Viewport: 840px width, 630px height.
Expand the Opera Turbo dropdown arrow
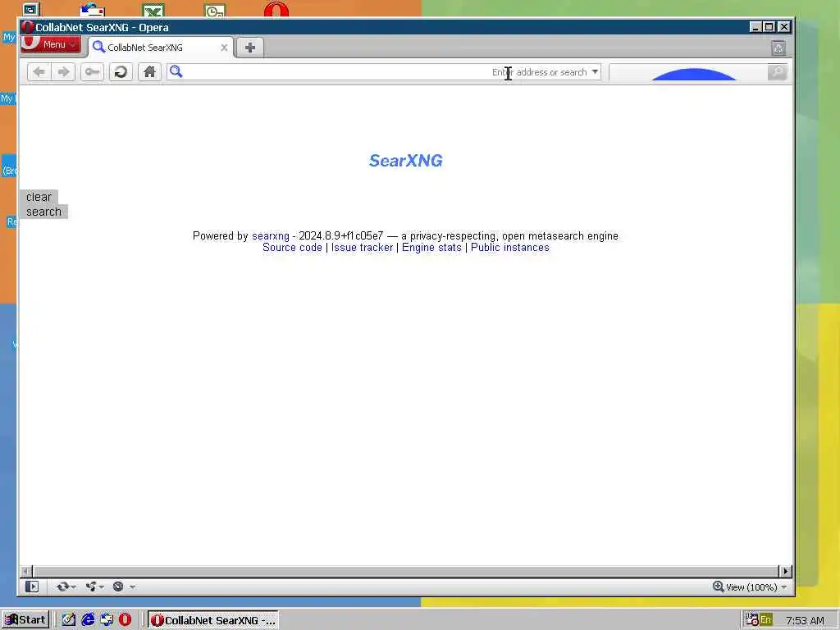tap(132, 587)
